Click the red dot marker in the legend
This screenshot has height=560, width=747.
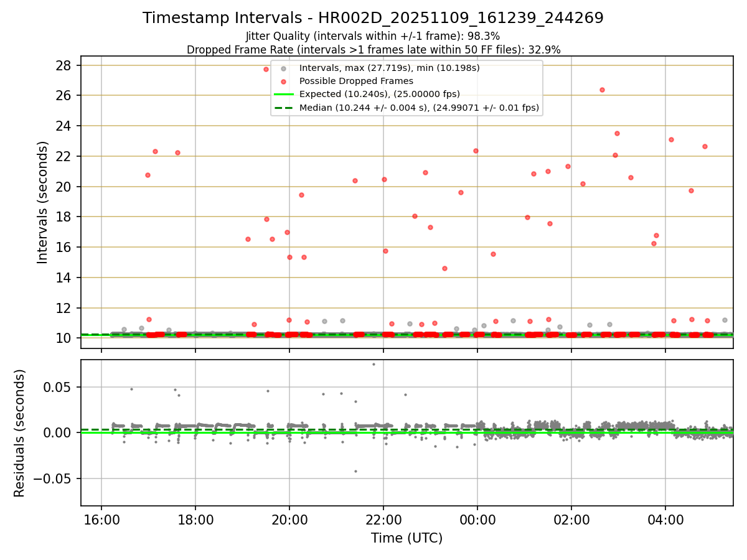coord(283,81)
